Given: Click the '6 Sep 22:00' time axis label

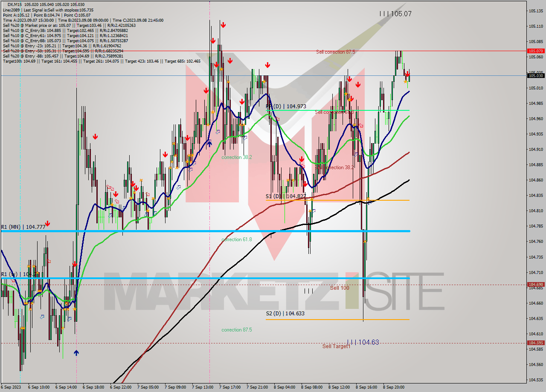Looking at the screenshot, I should coord(121,387).
